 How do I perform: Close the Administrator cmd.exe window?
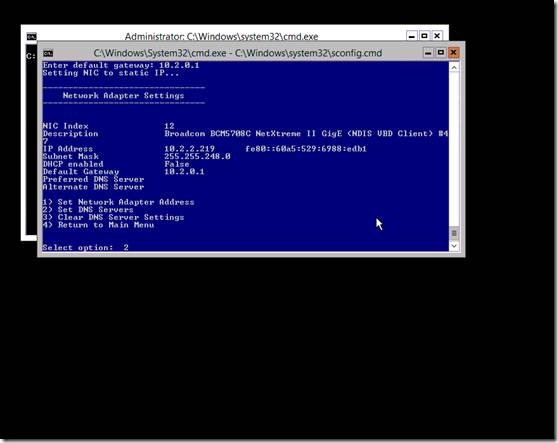click(x=437, y=36)
